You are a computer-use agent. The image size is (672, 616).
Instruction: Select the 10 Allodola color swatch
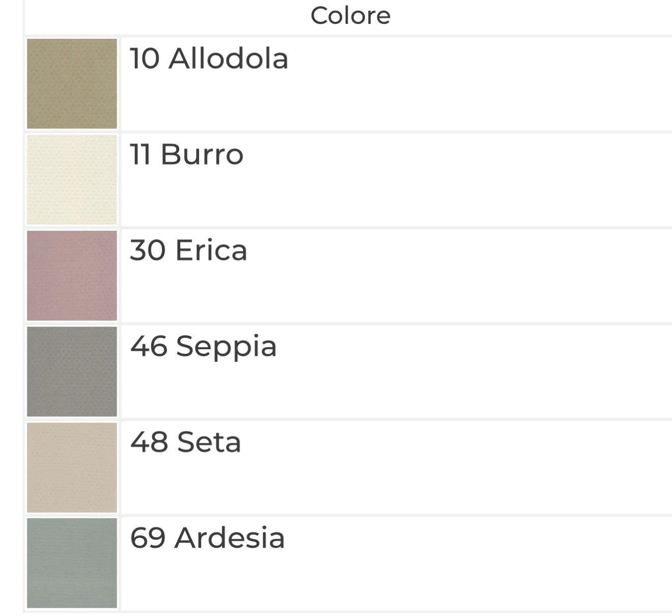click(x=72, y=83)
